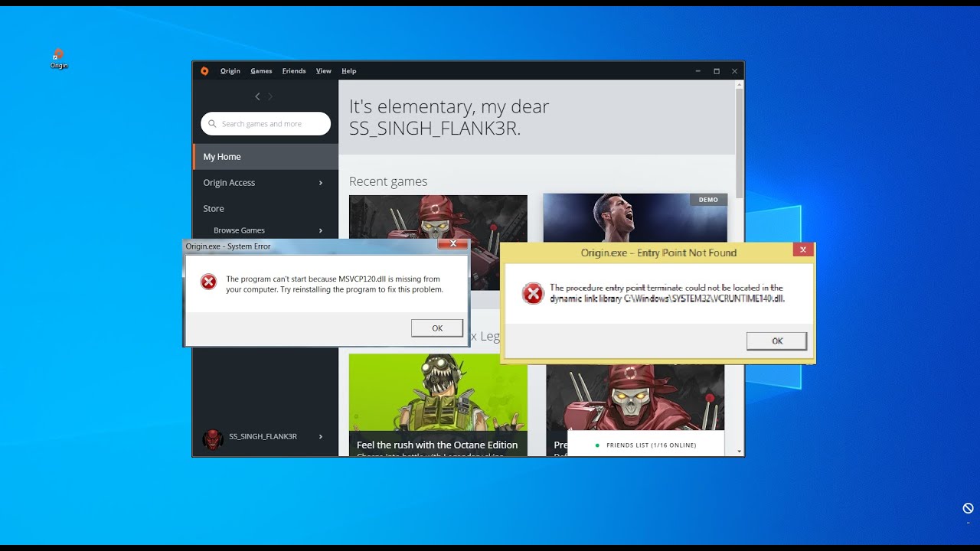Minimize the Origin window

click(698, 71)
